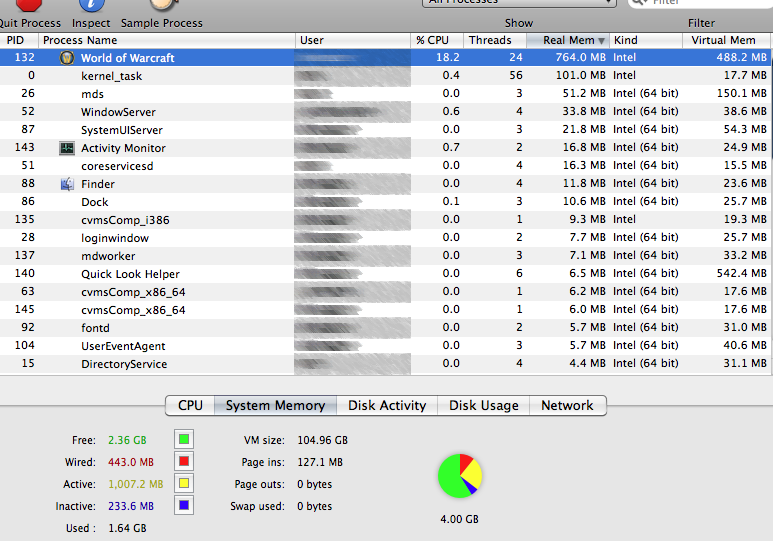Viewport: 773px width, 541px height.
Task: Sort by the % CPU column header
Action: [x=437, y=40]
